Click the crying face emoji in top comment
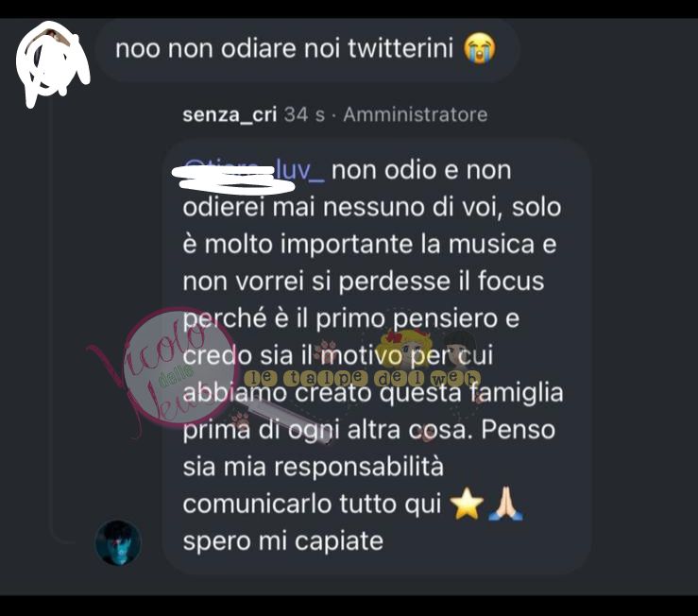 tap(480, 49)
